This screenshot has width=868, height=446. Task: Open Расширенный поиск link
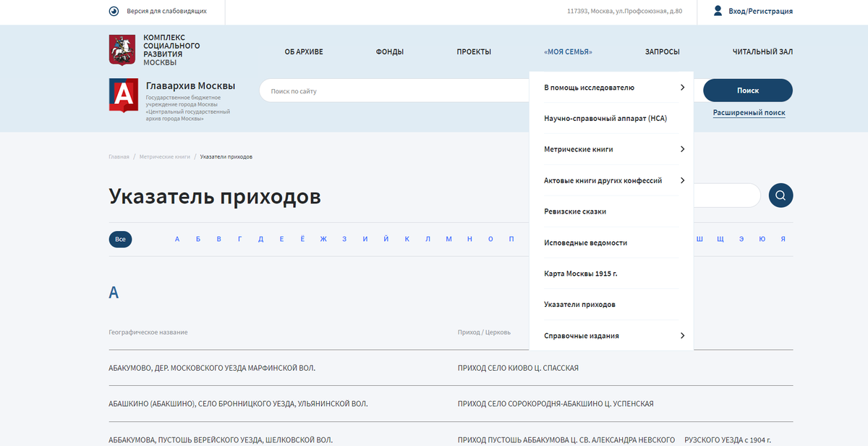tap(749, 113)
